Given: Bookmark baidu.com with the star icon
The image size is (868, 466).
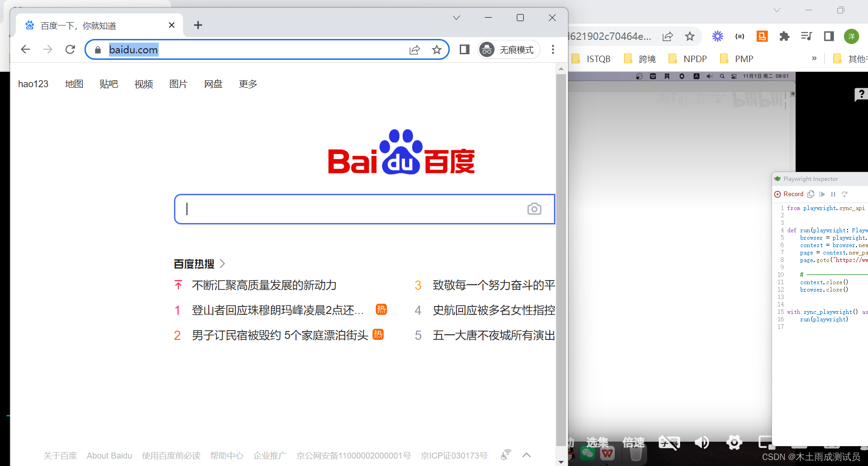Looking at the screenshot, I should point(437,50).
